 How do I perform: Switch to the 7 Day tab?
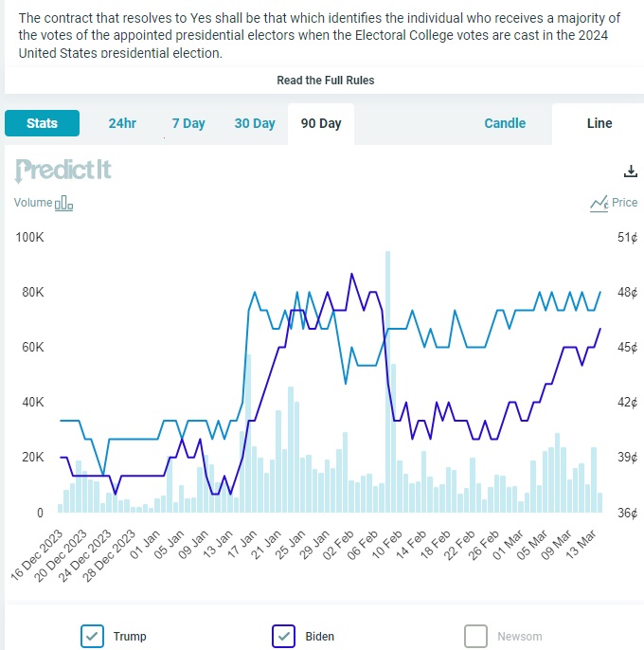click(188, 124)
